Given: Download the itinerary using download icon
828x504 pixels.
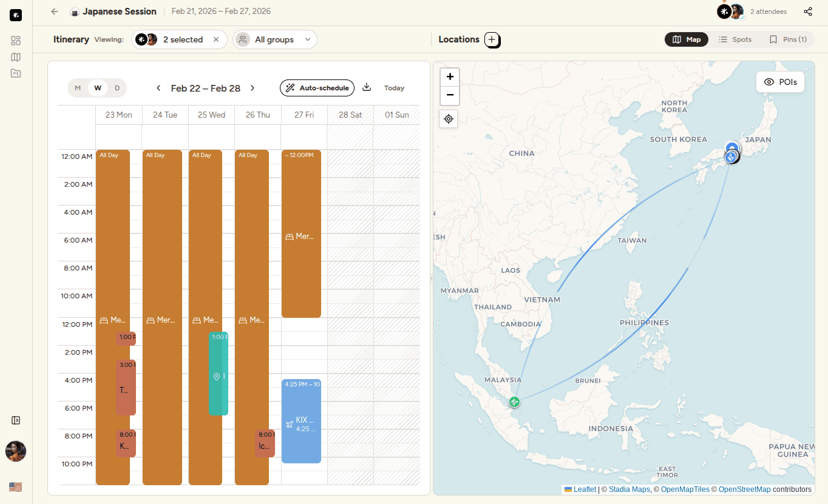Looking at the screenshot, I should [367, 87].
